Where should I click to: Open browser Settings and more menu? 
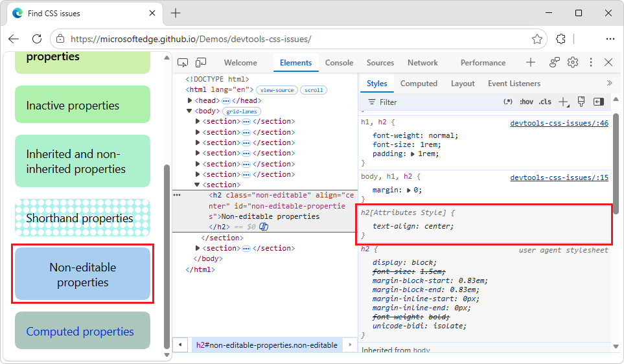pos(610,39)
